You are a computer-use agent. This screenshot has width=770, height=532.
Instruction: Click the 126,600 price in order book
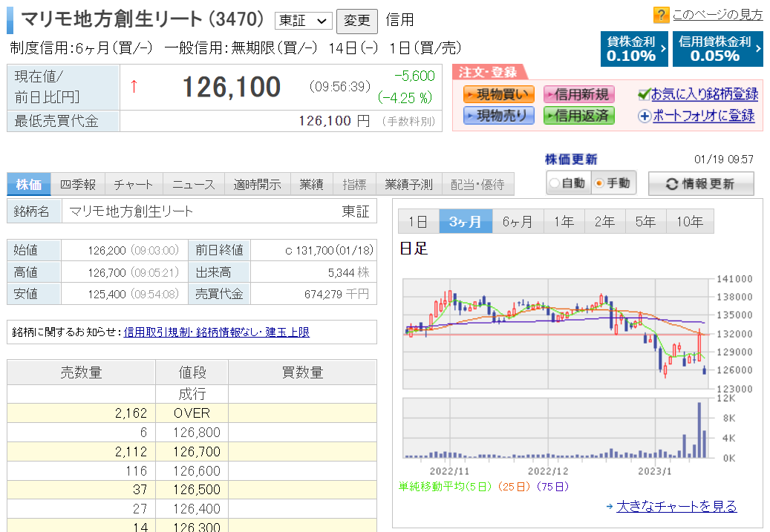(x=197, y=470)
